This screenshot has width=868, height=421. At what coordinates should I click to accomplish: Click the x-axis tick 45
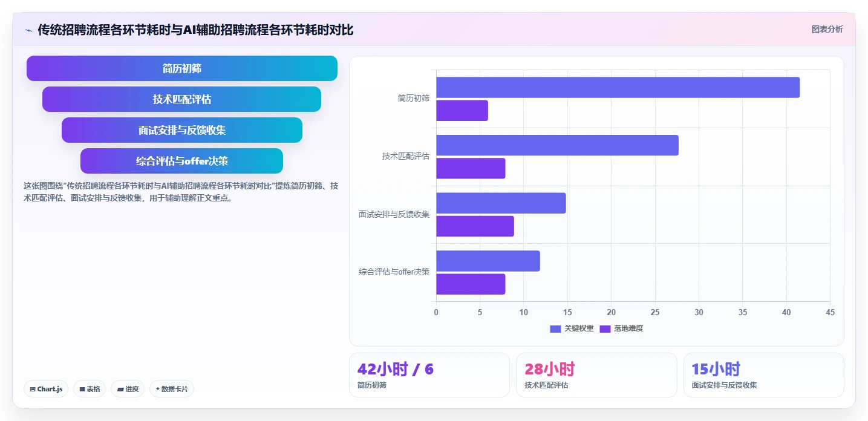click(x=830, y=312)
